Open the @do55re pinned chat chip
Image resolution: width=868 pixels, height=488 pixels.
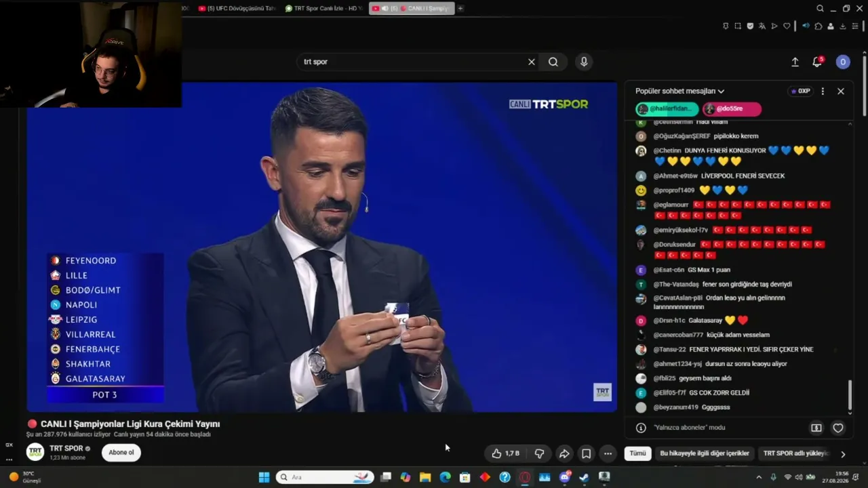[732, 108]
